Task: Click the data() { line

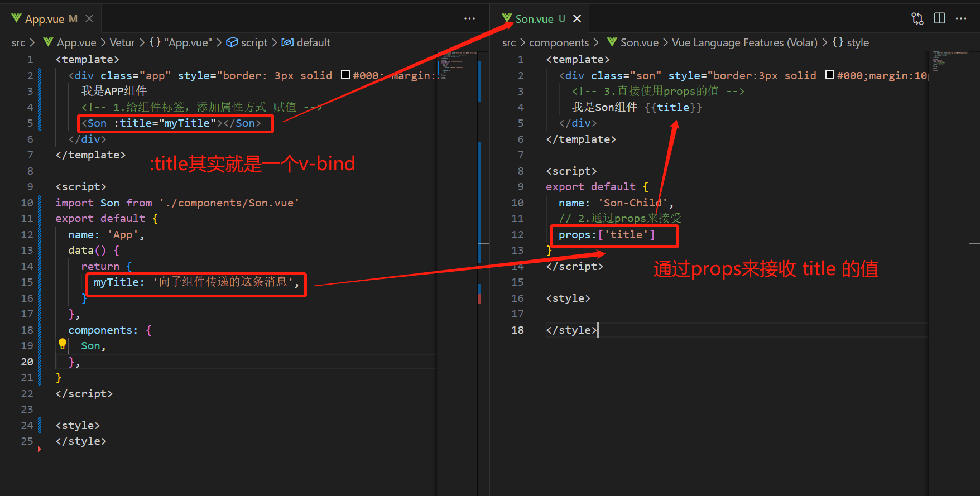Action: [x=94, y=250]
